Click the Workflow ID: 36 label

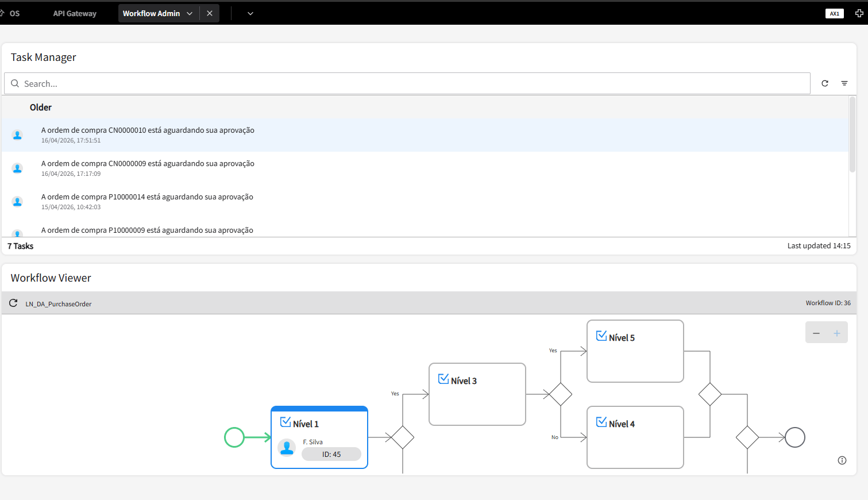828,303
